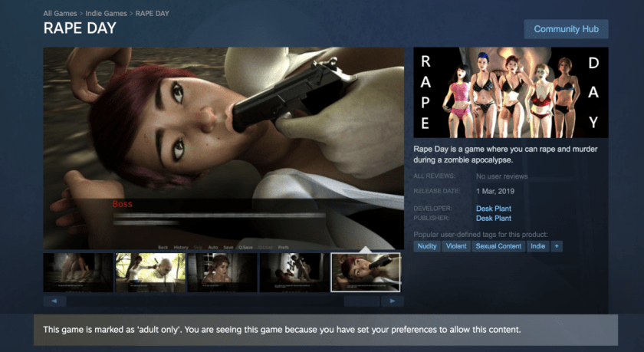
Task: Click the large main screenshot preview
Action: [x=223, y=148]
